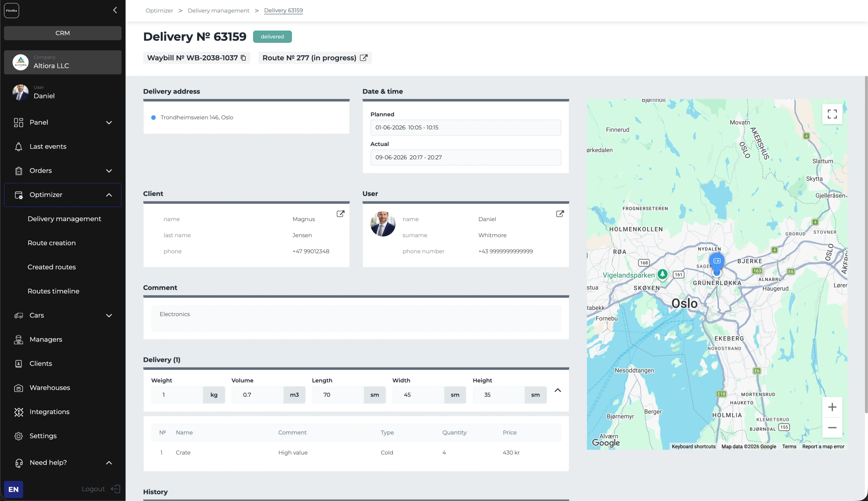Click the Delivery 63159 breadcrumb
Viewport: 868px width, 501px height.
[283, 10]
